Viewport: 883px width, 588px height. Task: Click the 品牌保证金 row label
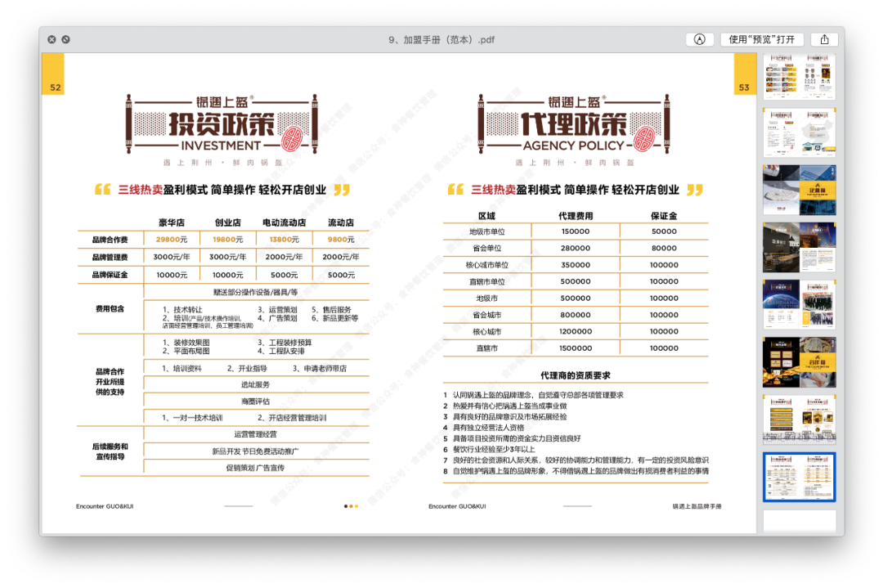[110, 275]
